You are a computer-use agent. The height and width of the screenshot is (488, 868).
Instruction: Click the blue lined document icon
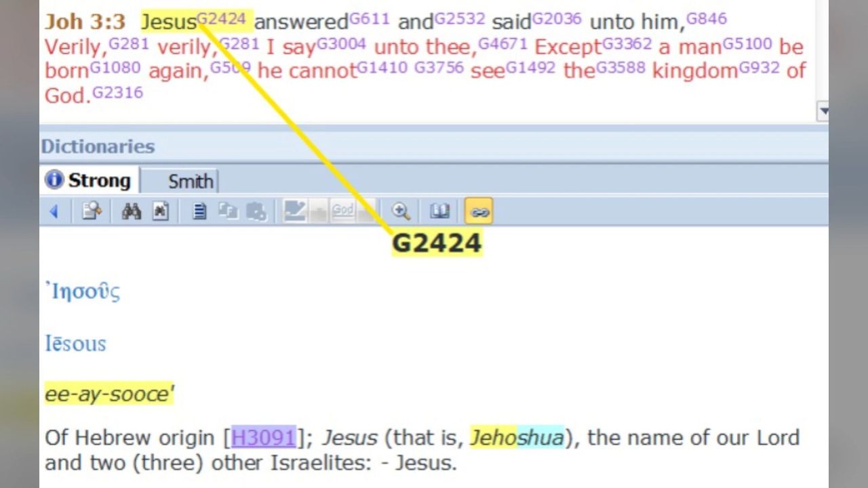199,211
